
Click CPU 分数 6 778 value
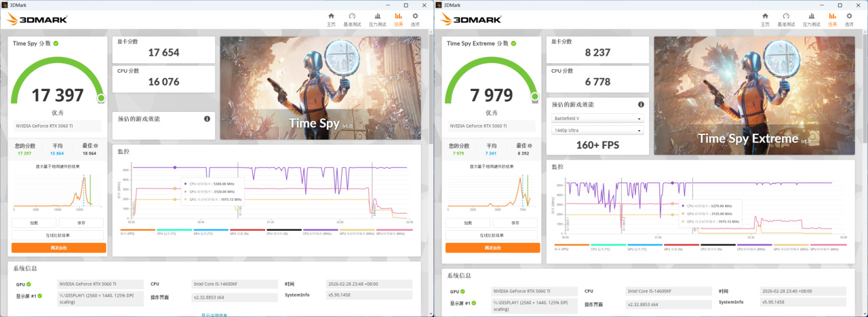coord(597,81)
